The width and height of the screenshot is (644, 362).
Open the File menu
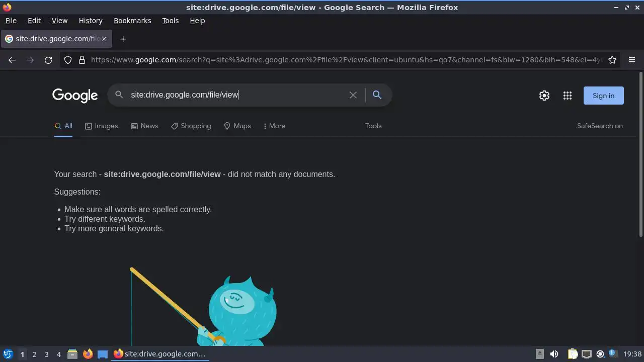tap(11, 21)
